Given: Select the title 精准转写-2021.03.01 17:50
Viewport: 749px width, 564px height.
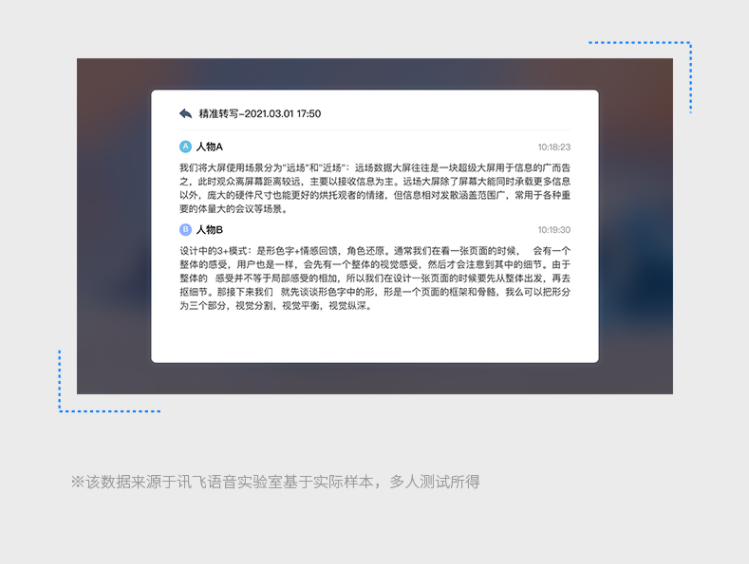Looking at the screenshot, I should point(260,114).
